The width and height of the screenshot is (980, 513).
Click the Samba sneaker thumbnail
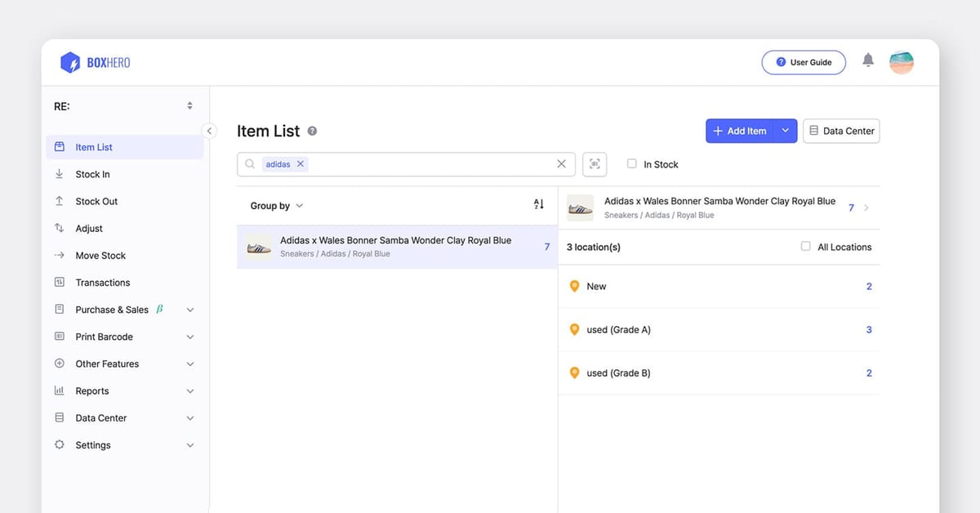tap(259, 246)
